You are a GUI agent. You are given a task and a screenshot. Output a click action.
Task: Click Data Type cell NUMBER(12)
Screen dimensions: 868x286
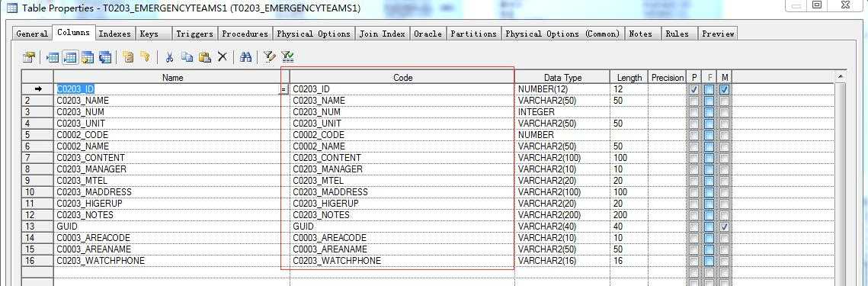click(x=562, y=89)
